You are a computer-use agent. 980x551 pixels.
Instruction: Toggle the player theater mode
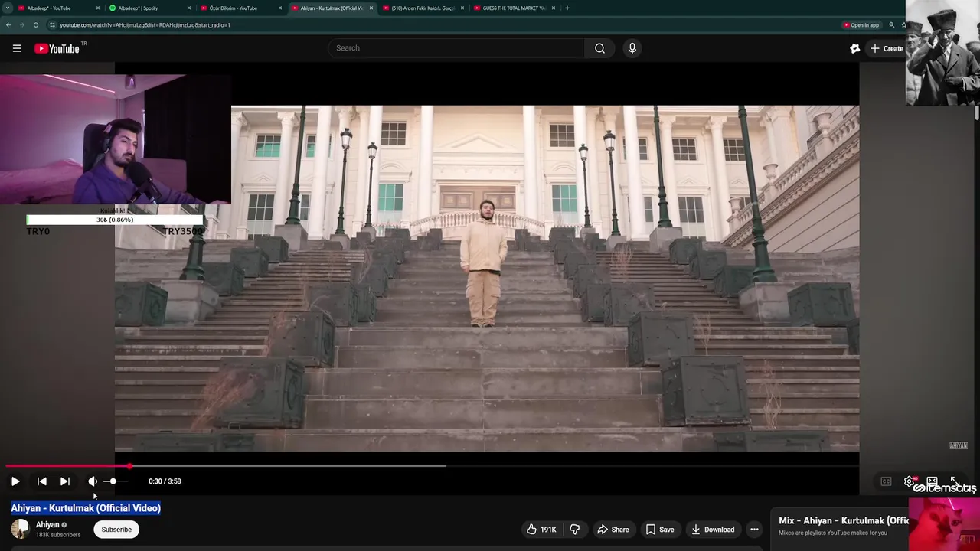932,481
